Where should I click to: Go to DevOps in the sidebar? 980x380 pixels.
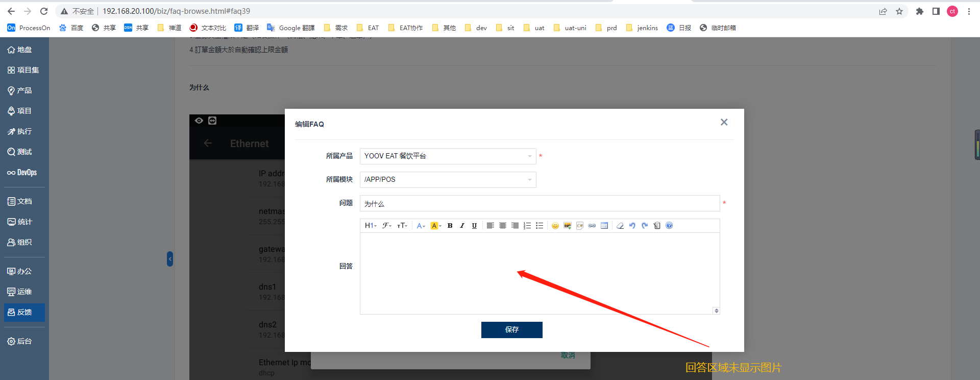coord(24,173)
